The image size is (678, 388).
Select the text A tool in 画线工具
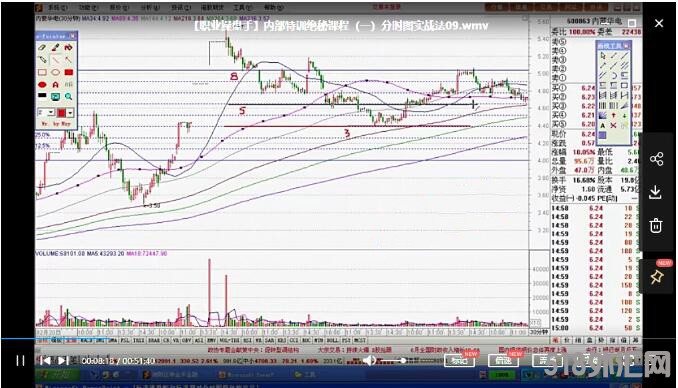point(603,125)
